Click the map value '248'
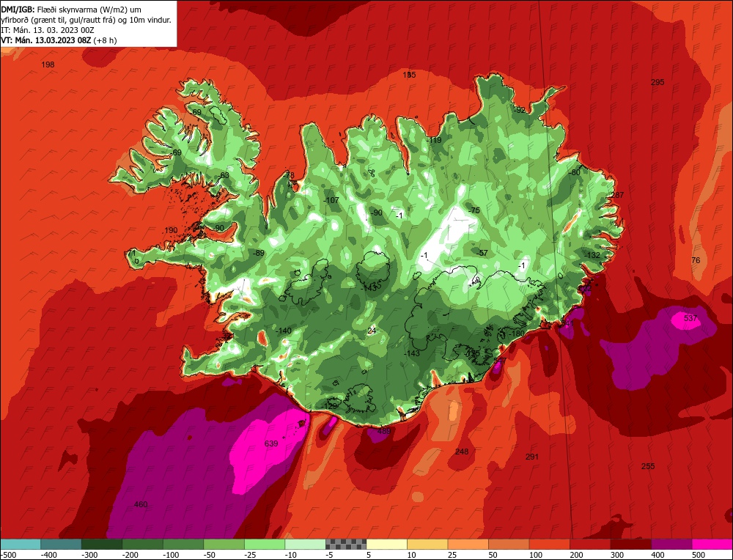The width and height of the screenshot is (733, 560). [461, 452]
